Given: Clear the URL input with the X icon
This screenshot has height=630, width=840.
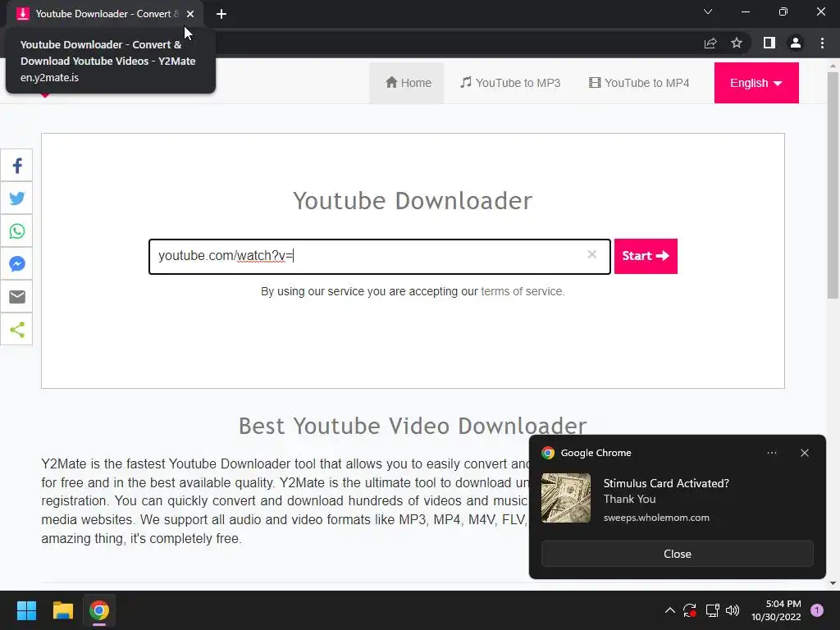Looking at the screenshot, I should coord(591,254).
